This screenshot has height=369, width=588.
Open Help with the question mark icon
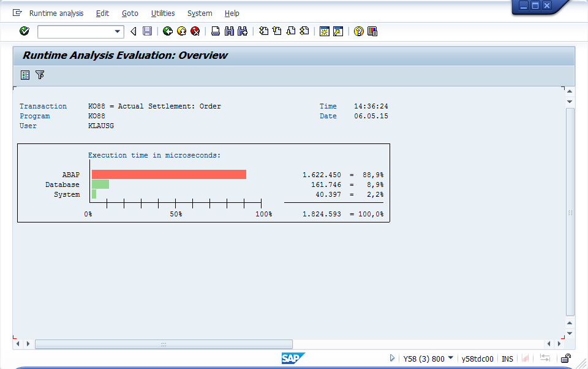click(x=359, y=31)
